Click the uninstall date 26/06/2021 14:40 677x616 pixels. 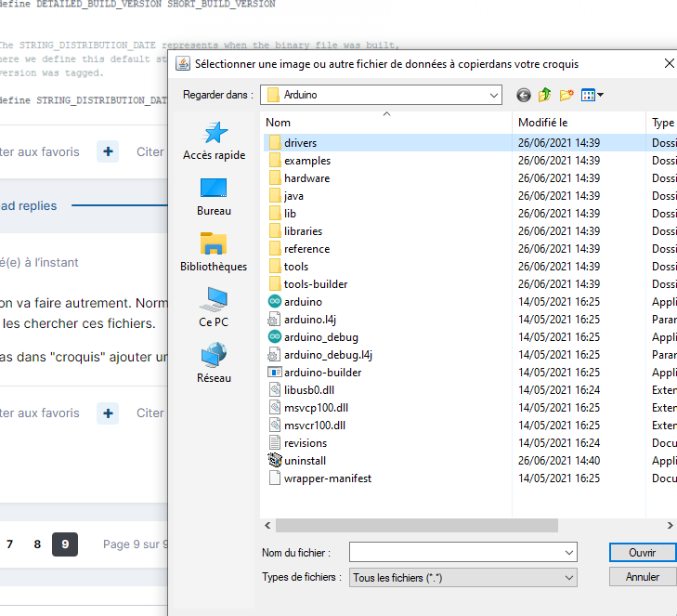tap(559, 461)
